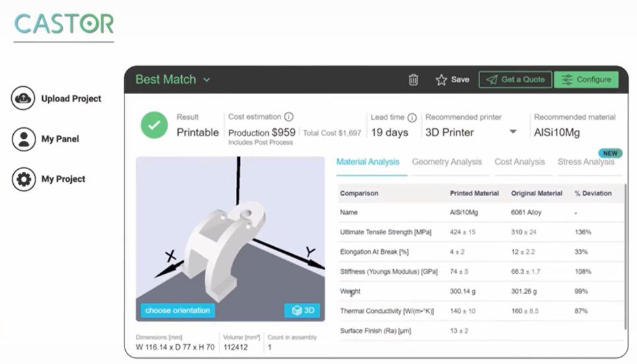This screenshot has width=637, height=364.
Task: Click the lead time info icon
Action: tap(412, 118)
